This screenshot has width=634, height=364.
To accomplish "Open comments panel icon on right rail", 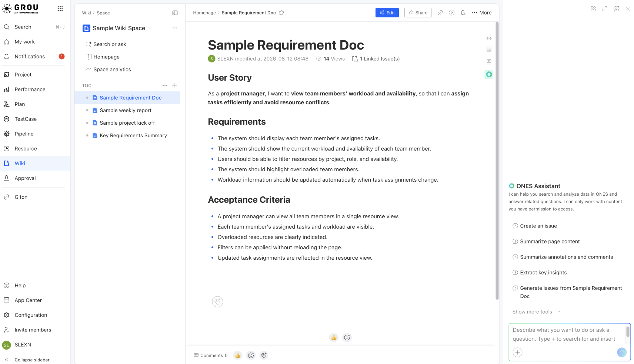I will [489, 62].
